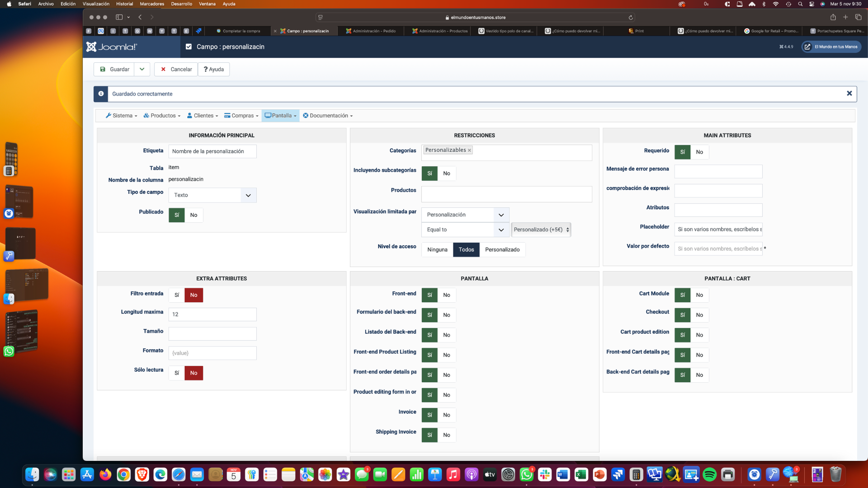Viewport: 868px width, 488px height.
Task: Click the Cancelar button
Action: [x=176, y=69]
